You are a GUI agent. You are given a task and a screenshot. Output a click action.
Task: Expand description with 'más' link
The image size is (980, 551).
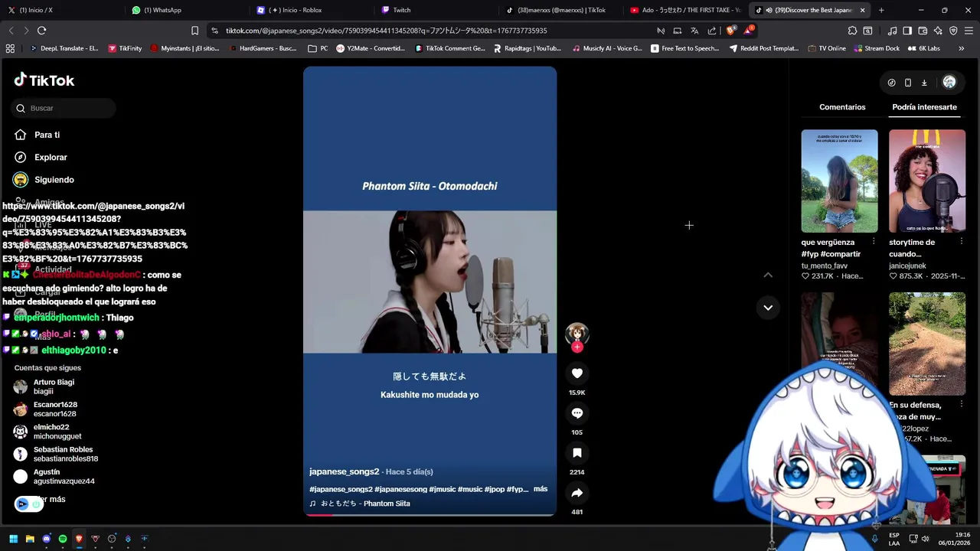tap(541, 489)
